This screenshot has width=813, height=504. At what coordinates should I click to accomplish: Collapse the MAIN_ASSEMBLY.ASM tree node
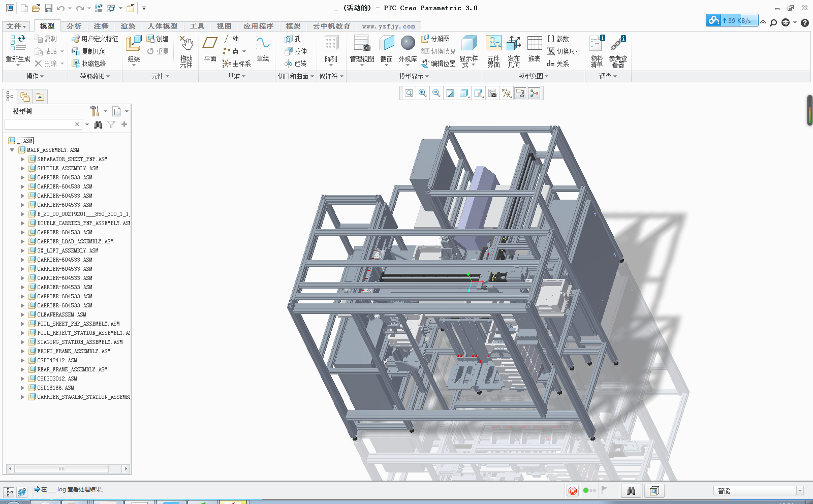pyautogui.click(x=12, y=150)
